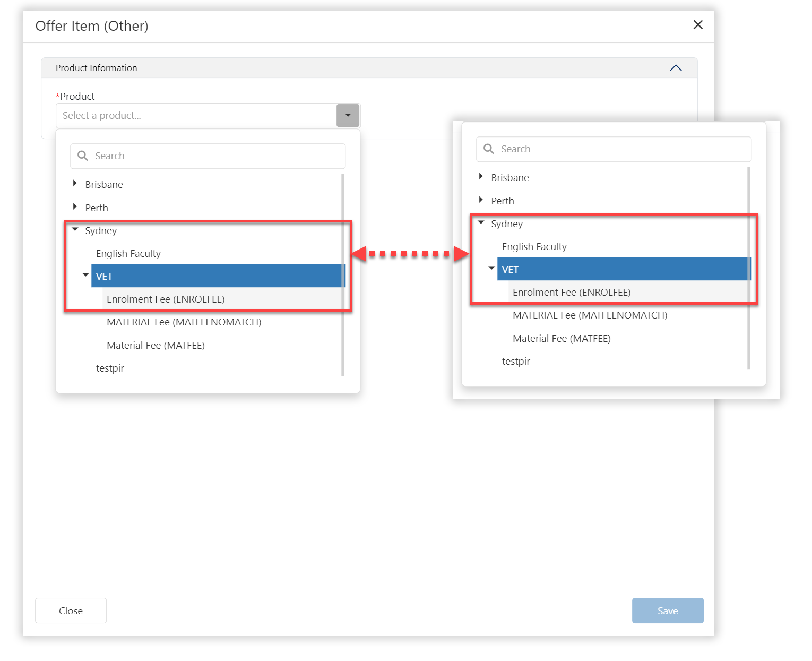Select highlighted VET row in left list
812x661 pixels.
tap(218, 276)
